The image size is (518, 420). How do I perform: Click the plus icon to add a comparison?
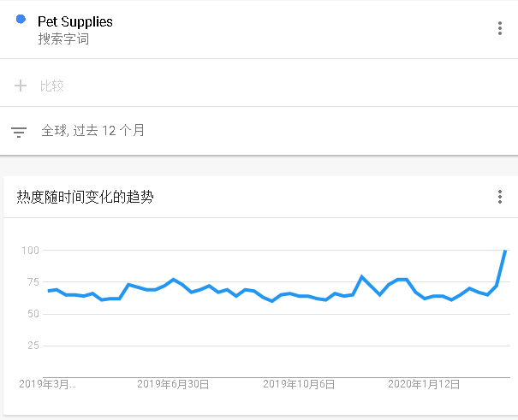tap(21, 86)
